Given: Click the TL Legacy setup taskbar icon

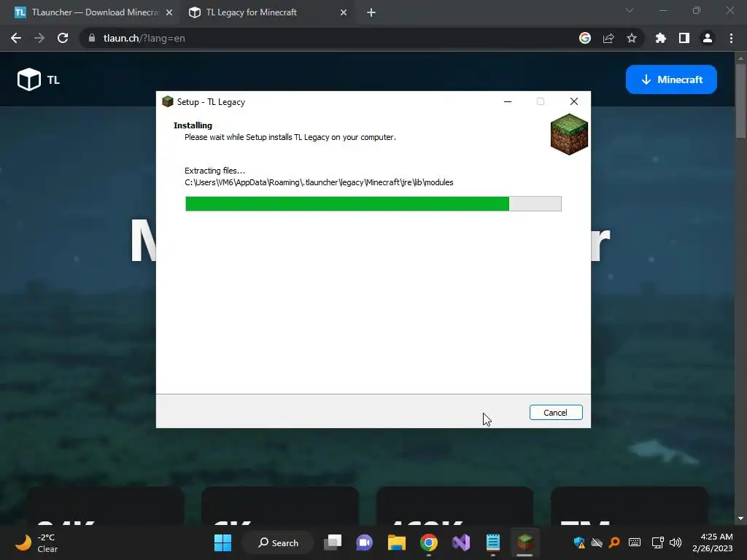Looking at the screenshot, I should coord(525,542).
